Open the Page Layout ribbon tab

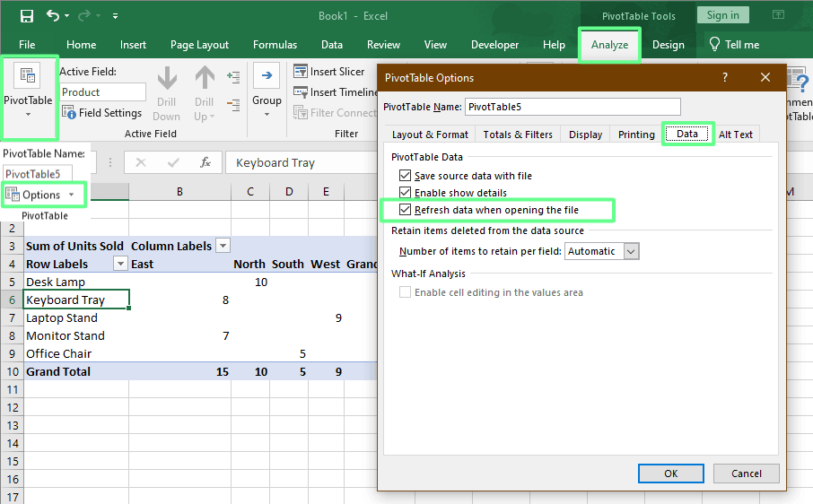[x=199, y=45]
